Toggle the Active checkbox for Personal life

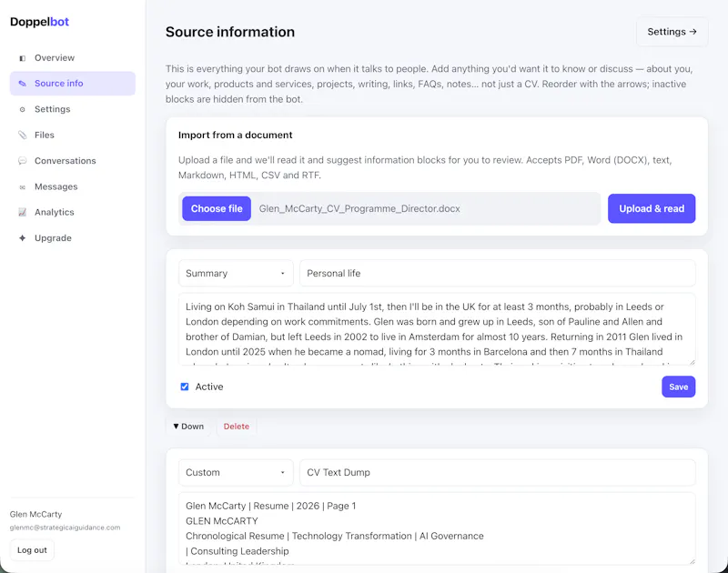tap(185, 387)
